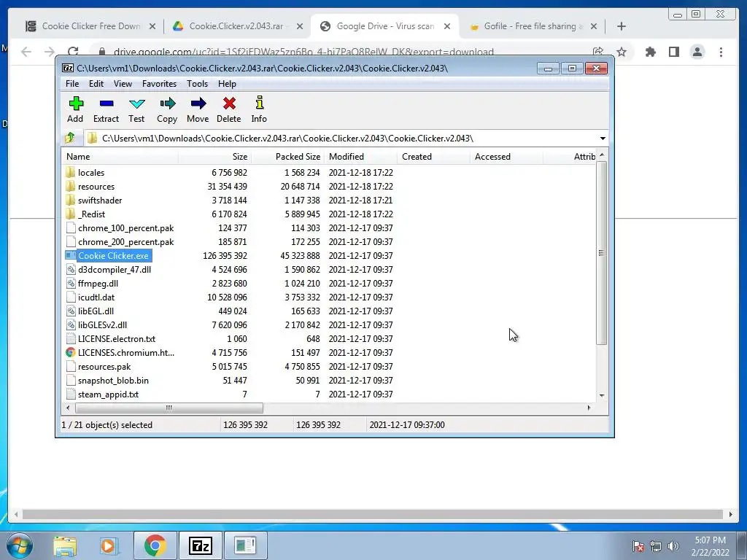This screenshot has height=560, width=747.
Task: Sort by the Modified column header
Action: 360,157
